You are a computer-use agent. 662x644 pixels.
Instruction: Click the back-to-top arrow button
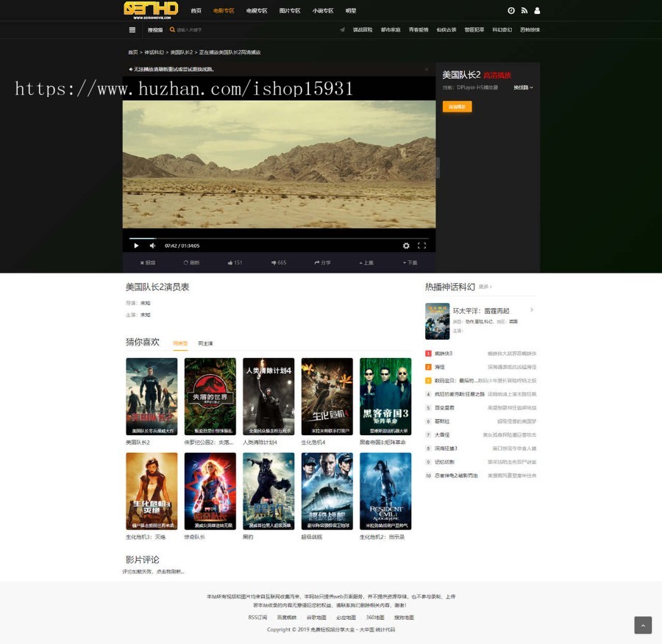[643, 625]
